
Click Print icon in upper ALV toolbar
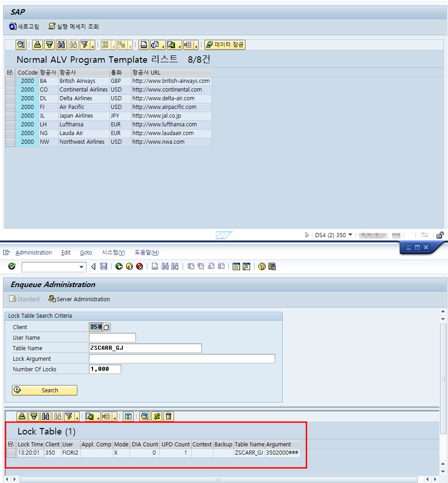[x=143, y=45]
